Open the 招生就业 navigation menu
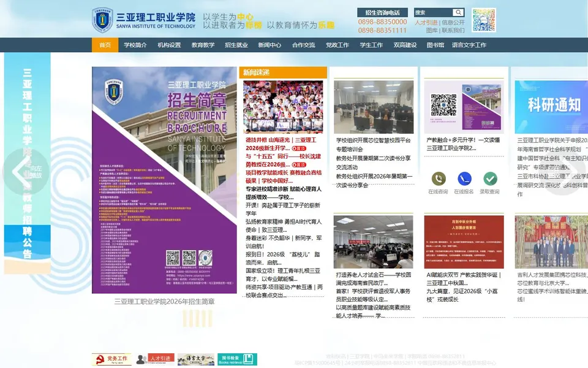Image resolution: width=588 pixels, height=368 pixels. pyautogui.click(x=236, y=45)
